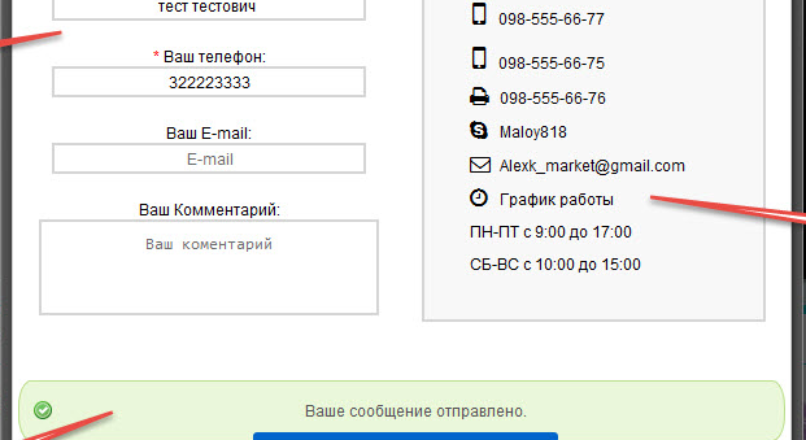Click the green checkmark success icon
806x440 pixels.
tap(43, 410)
